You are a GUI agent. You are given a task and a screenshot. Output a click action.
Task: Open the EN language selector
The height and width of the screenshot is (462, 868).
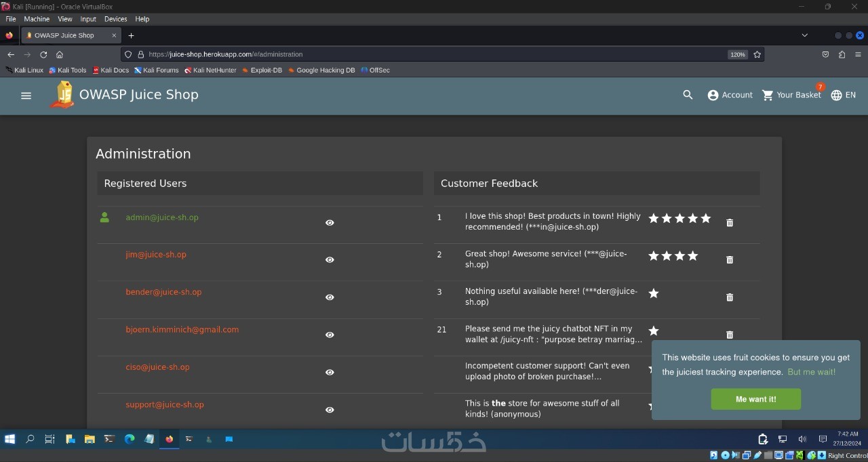click(843, 96)
